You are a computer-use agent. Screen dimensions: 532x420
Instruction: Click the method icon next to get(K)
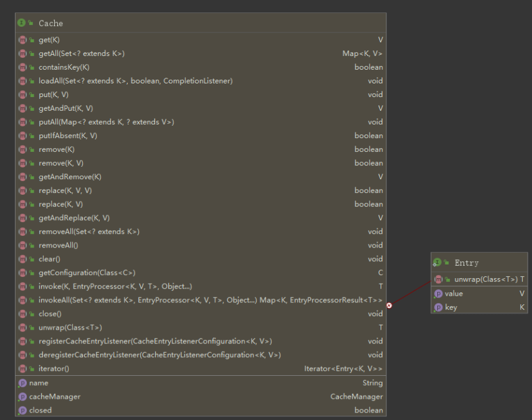pyautogui.click(x=22, y=40)
